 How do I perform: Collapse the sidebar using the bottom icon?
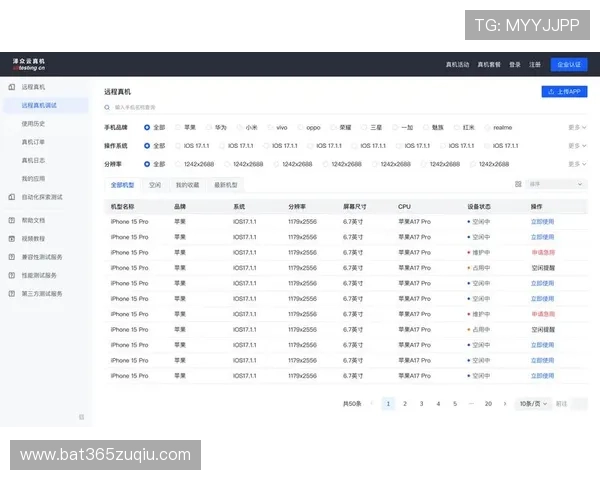tap(81, 416)
